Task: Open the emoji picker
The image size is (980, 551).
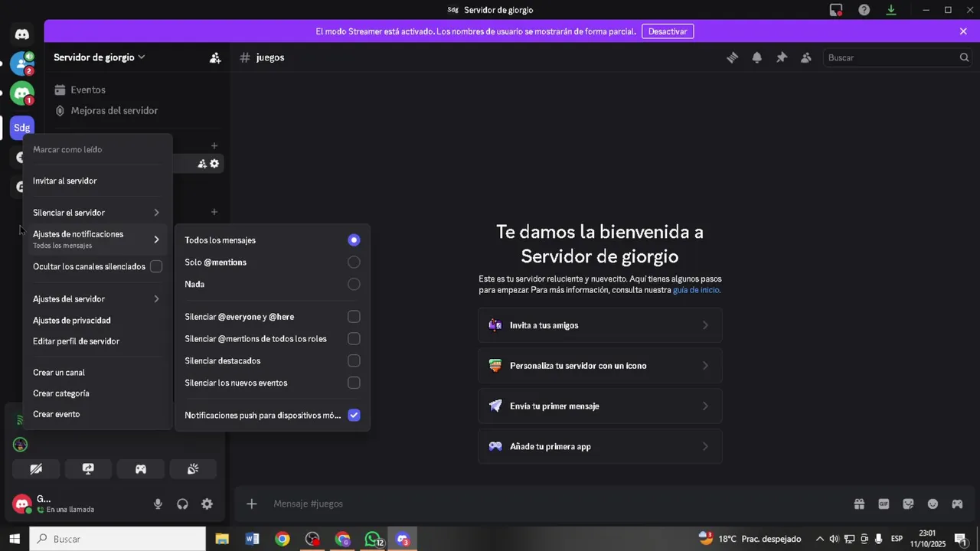Action: pyautogui.click(x=933, y=504)
